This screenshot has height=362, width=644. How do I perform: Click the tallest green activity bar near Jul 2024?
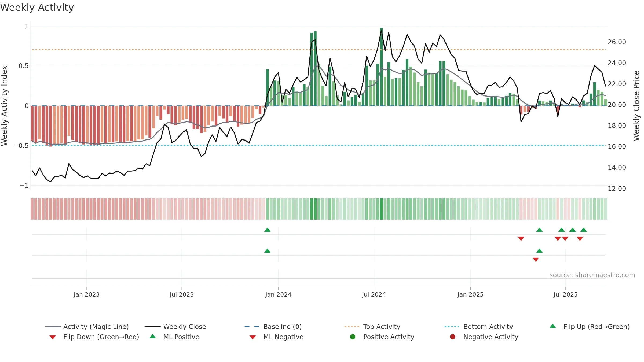[x=381, y=67]
